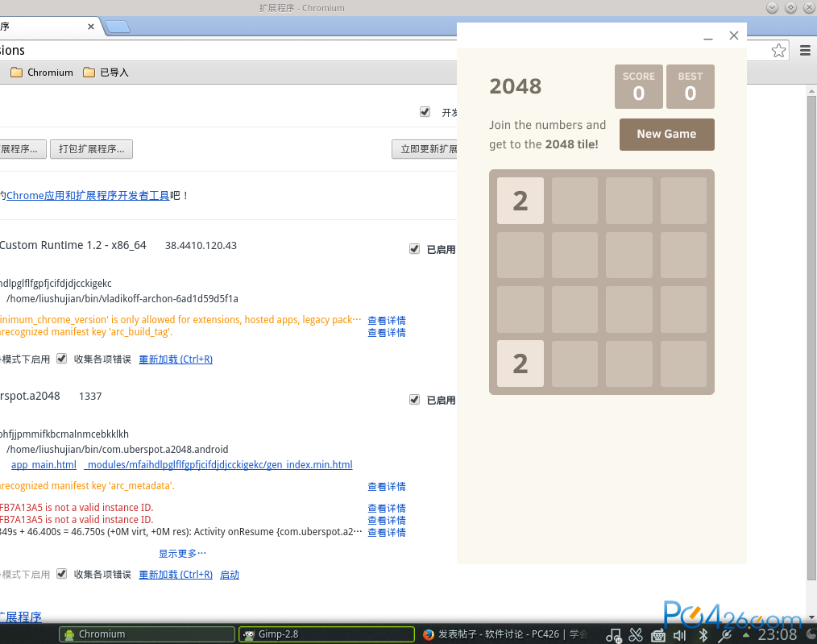Click the vertical scrollbar thumb
Screen dimensions: 817x644
[811, 338]
